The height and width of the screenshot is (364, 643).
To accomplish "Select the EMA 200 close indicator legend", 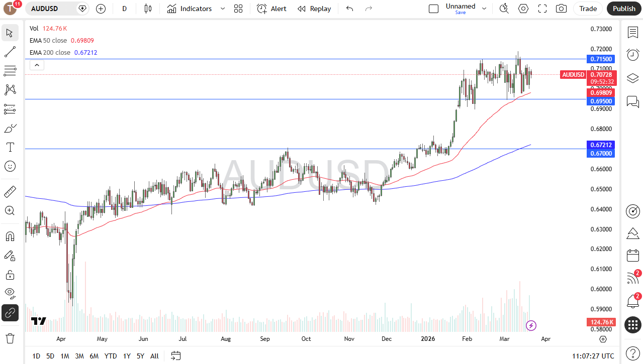I will (50, 52).
